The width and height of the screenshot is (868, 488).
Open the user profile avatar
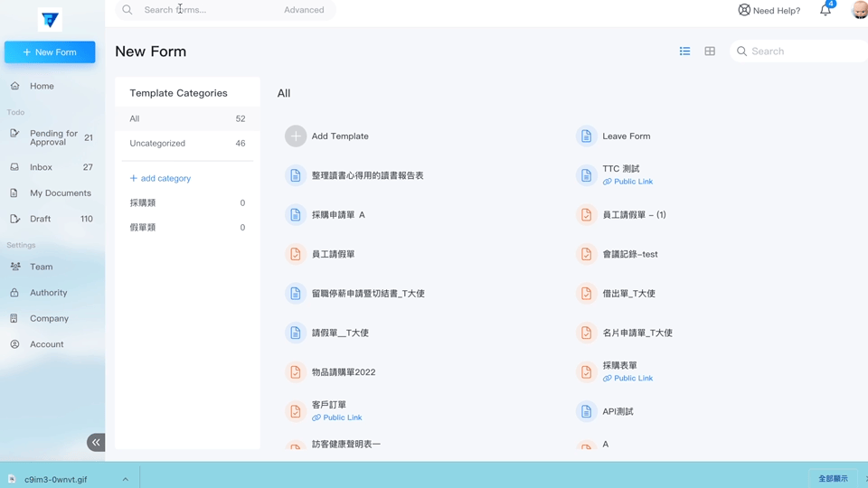pos(860,11)
